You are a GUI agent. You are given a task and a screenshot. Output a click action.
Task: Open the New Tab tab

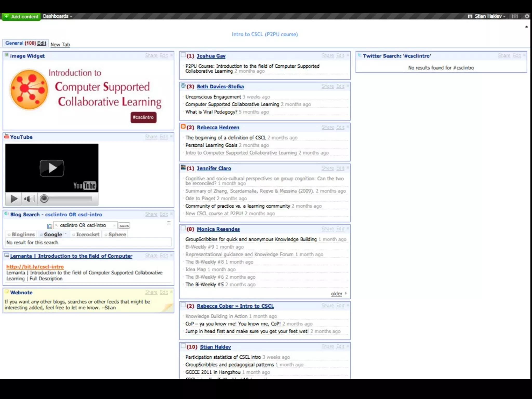[60, 45]
